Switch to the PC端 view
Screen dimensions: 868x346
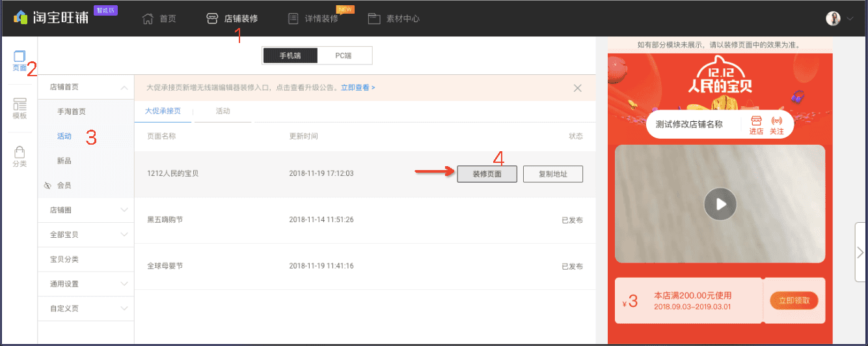click(345, 55)
